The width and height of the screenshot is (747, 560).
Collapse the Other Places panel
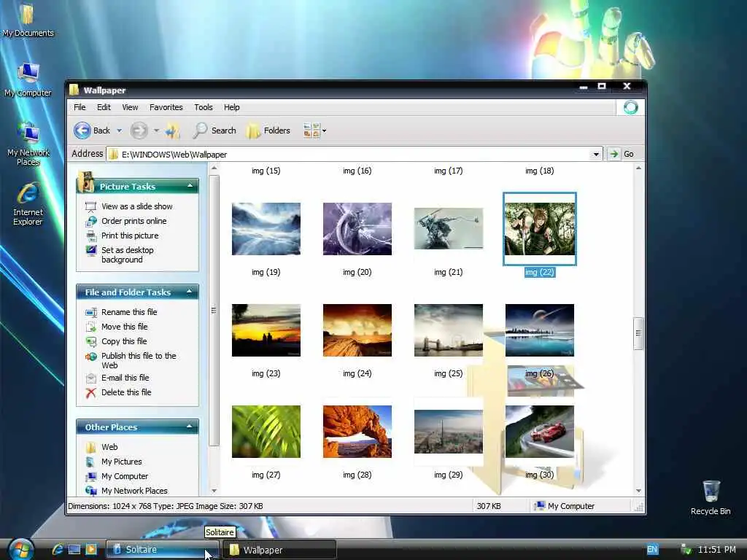[x=190, y=427]
